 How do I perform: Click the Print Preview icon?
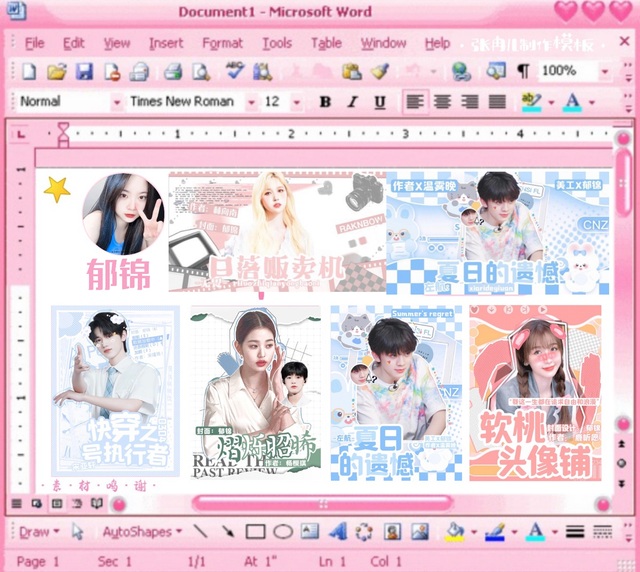pyautogui.click(x=201, y=71)
